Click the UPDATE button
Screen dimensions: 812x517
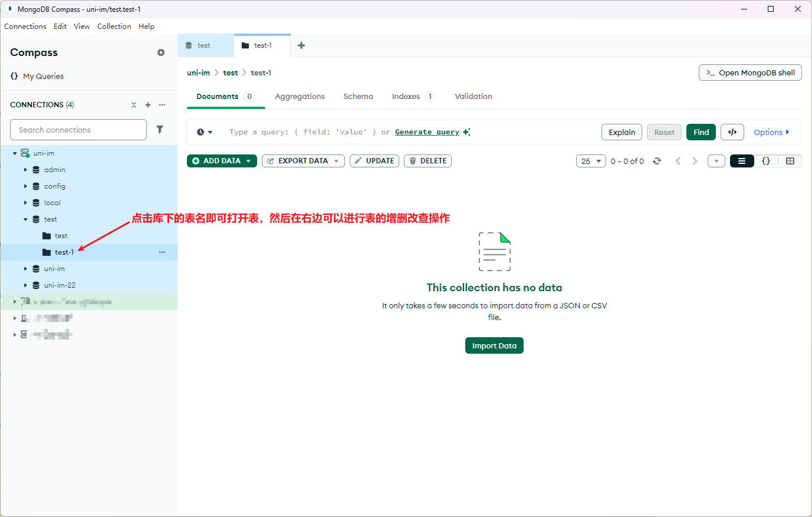coord(374,161)
